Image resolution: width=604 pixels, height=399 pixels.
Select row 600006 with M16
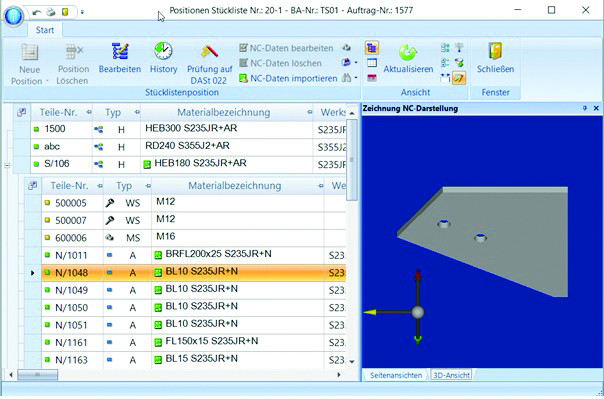186,238
